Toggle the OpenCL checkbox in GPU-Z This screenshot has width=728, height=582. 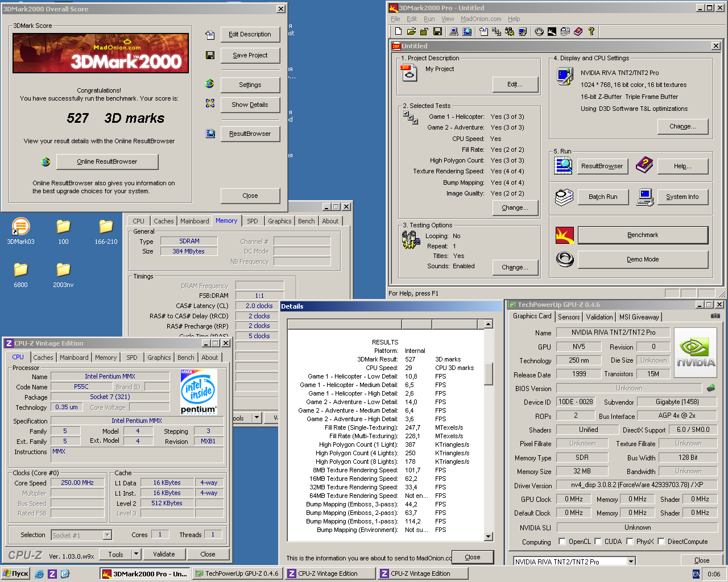click(562, 541)
